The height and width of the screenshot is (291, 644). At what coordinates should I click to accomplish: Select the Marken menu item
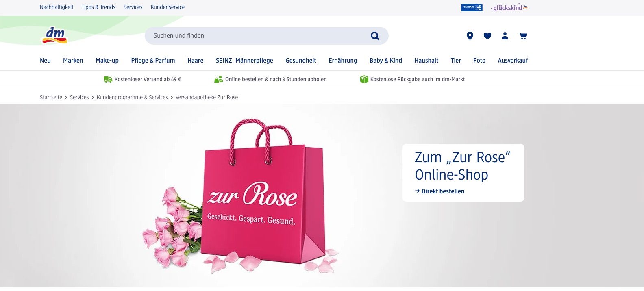point(73,60)
